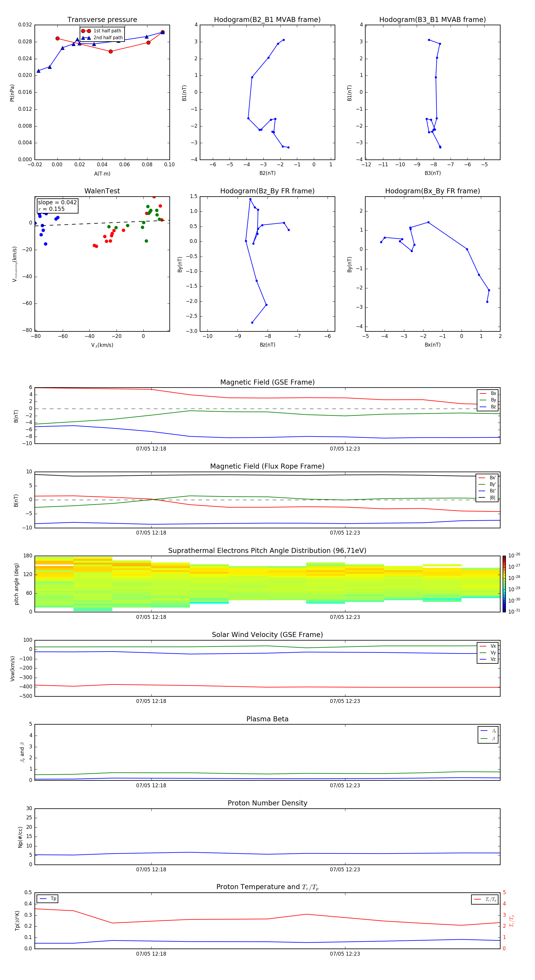Click the "V_A(km/s)" axis label
The image size is (535, 980).
tap(102, 345)
